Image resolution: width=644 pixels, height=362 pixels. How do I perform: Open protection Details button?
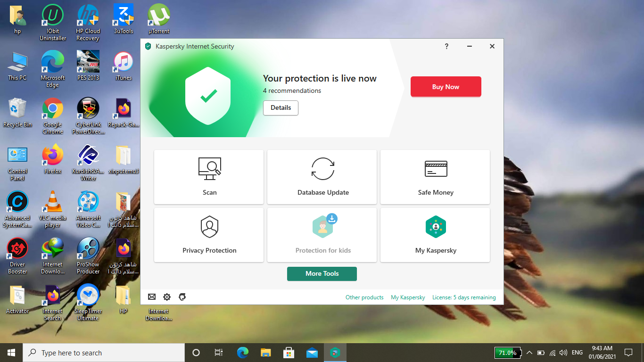coord(281,108)
